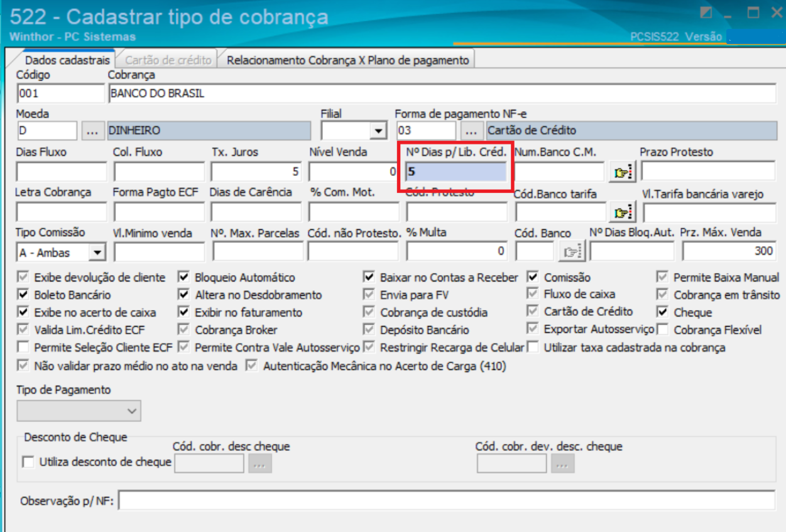Focus the Dias de Carência field
This screenshot has height=532, width=786.
pyautogui.click(x=257, y=212)
